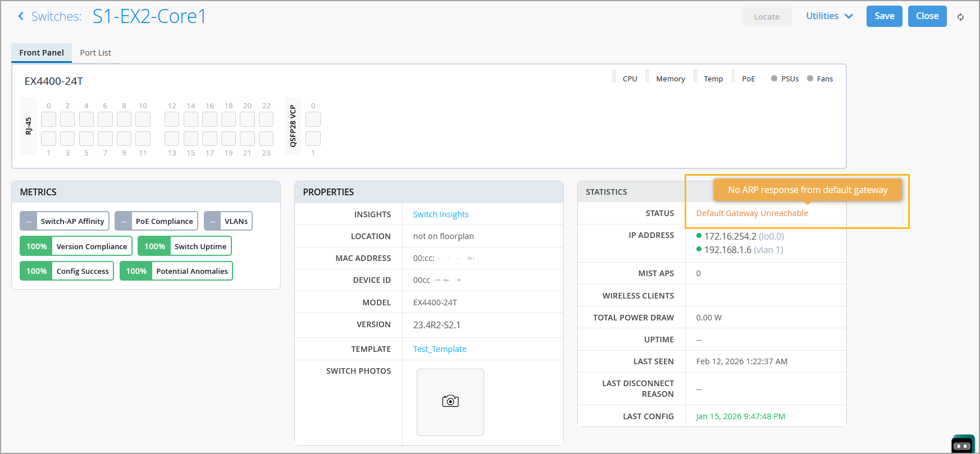Click the switch name S1-EX2-Core1

point(149,16)
